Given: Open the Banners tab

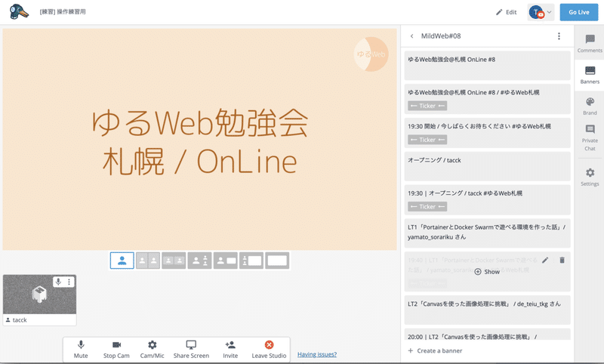Looking at the screenshot, I should click(x=590, y=75).
